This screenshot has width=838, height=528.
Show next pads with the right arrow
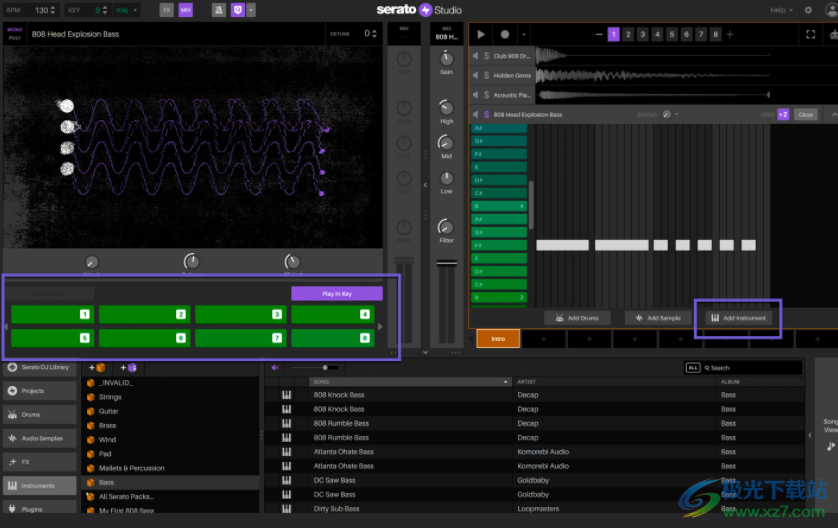pyautogui.click(x=380, y=327)
